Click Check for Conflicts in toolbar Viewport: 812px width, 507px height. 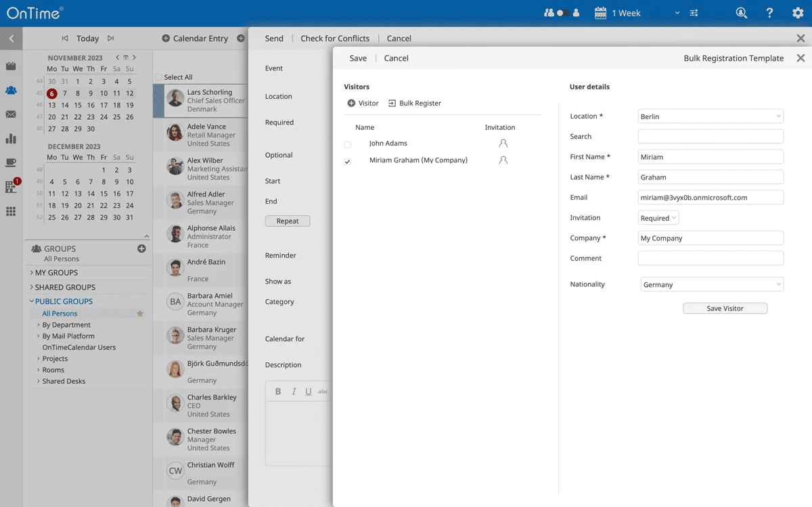335,39
